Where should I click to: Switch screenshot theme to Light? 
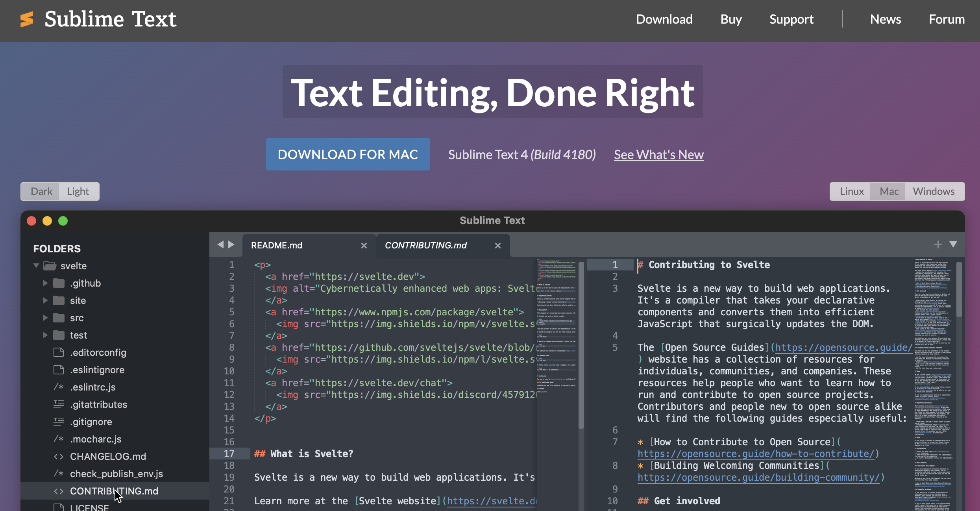[78, 191]
